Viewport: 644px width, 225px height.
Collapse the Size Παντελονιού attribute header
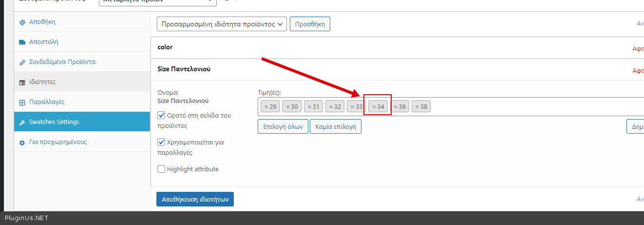(x=397, y=70)
